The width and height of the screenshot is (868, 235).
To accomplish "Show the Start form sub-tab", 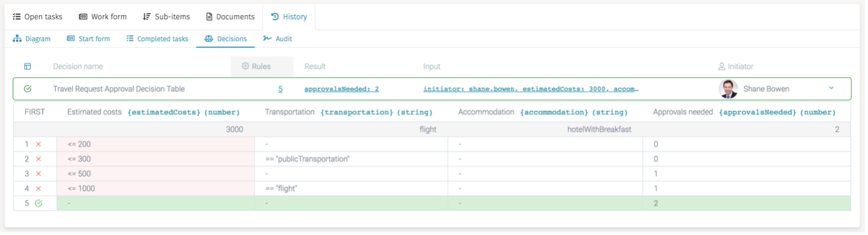I will 88,39.
